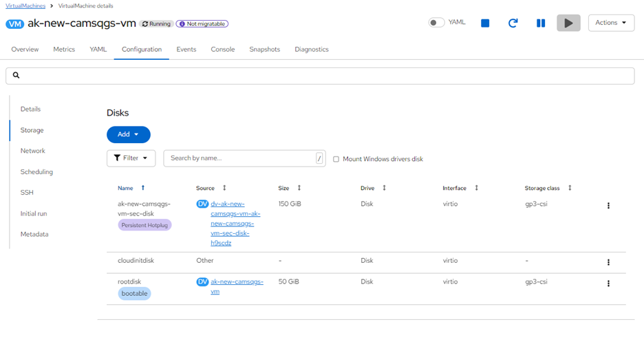
Task: Click the grey start play button
Action: 568,23
